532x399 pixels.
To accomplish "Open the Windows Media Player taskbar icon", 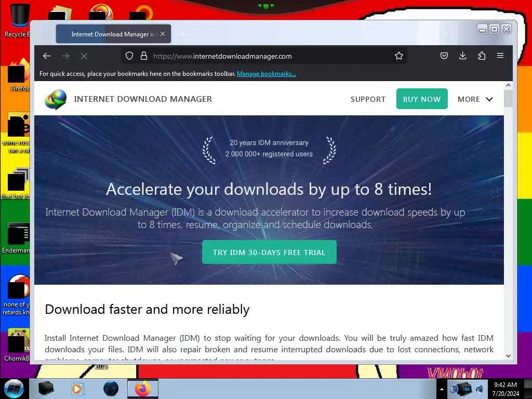I will tap(77, 389).
